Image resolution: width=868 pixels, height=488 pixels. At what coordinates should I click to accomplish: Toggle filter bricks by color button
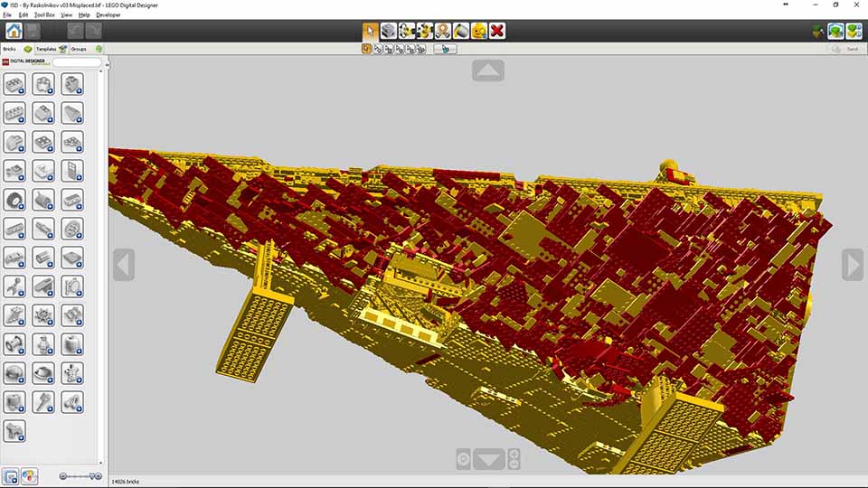(x=30, y=475)
